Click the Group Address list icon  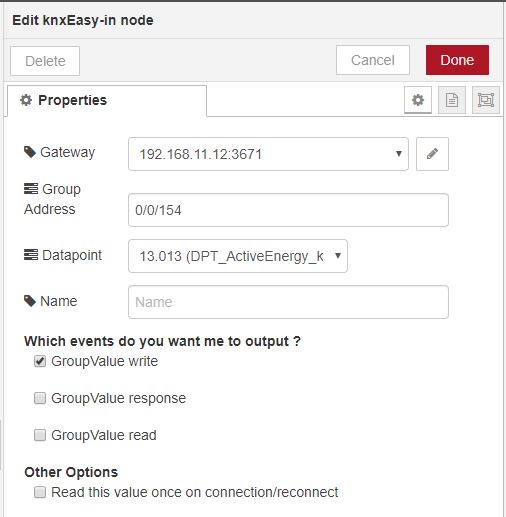click(31, 189)
